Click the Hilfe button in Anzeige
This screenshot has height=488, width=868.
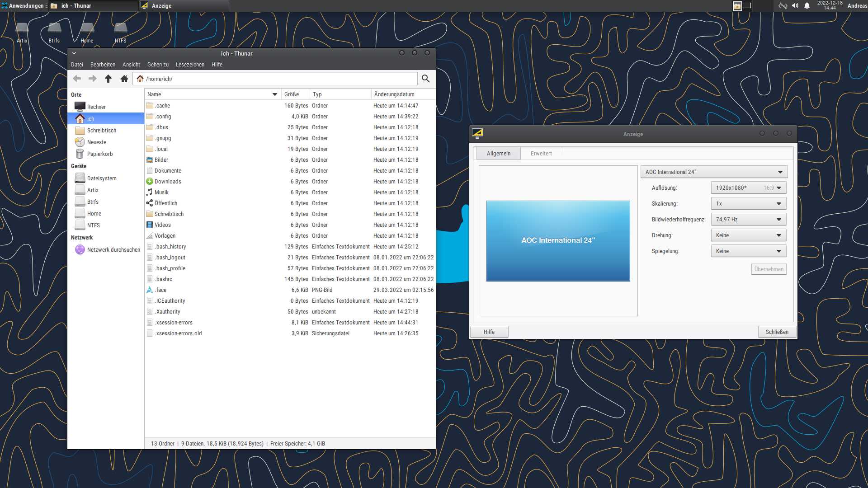[x=489, y=332]
